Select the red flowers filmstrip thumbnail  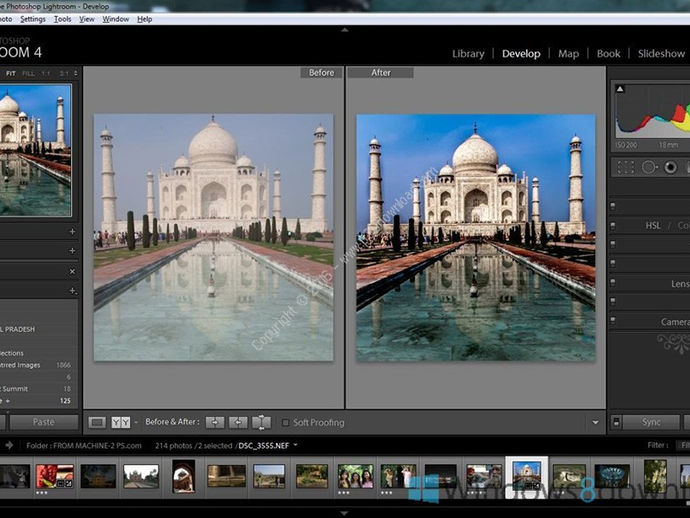(x=55, y=476)
